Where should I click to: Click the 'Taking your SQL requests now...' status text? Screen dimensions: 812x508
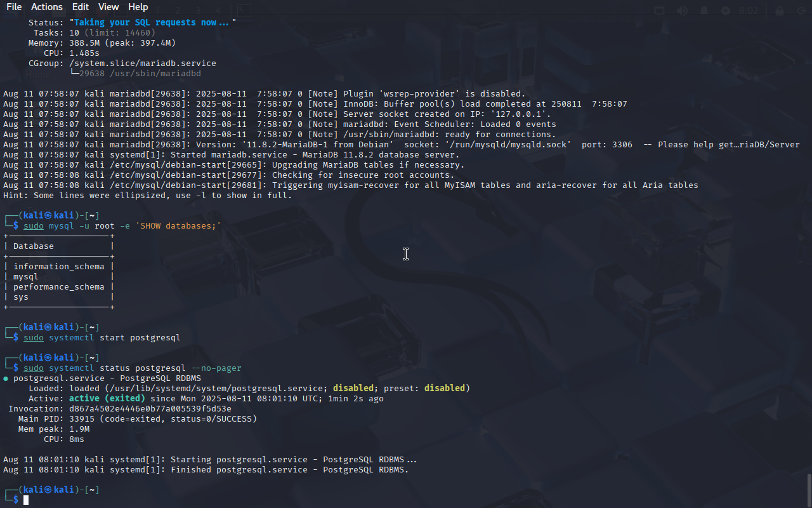coord(153,22)
